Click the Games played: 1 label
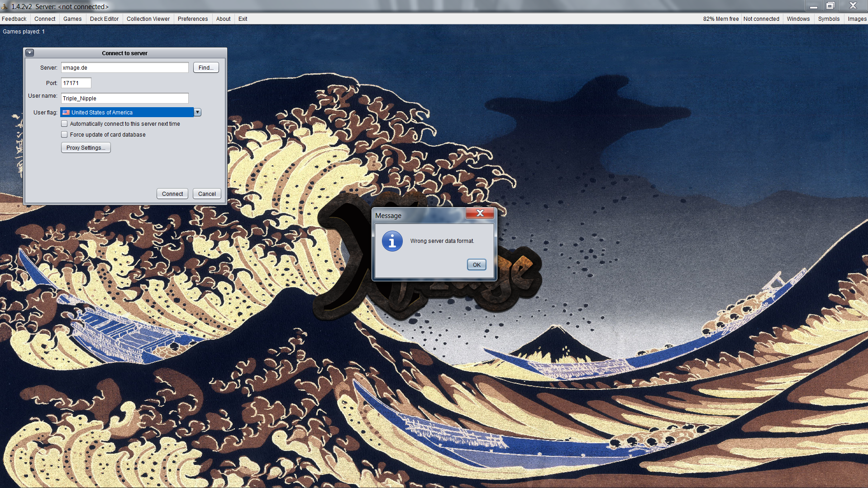This screenshot has width=868, height=488. tap(24, 31)
